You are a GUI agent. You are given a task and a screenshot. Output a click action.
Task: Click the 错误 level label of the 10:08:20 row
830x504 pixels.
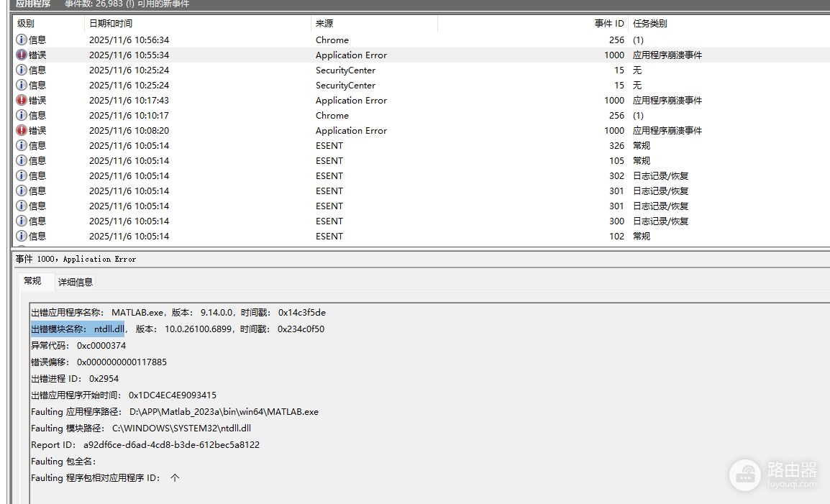[x=37, y=130]
